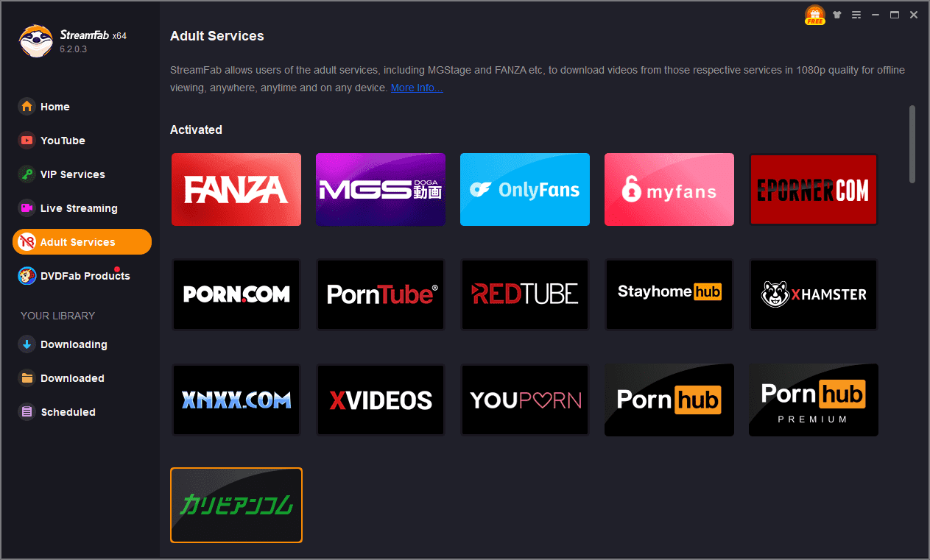
Task: Click the vertical scrollbar thumb
Action: click(x=912, y=143)
